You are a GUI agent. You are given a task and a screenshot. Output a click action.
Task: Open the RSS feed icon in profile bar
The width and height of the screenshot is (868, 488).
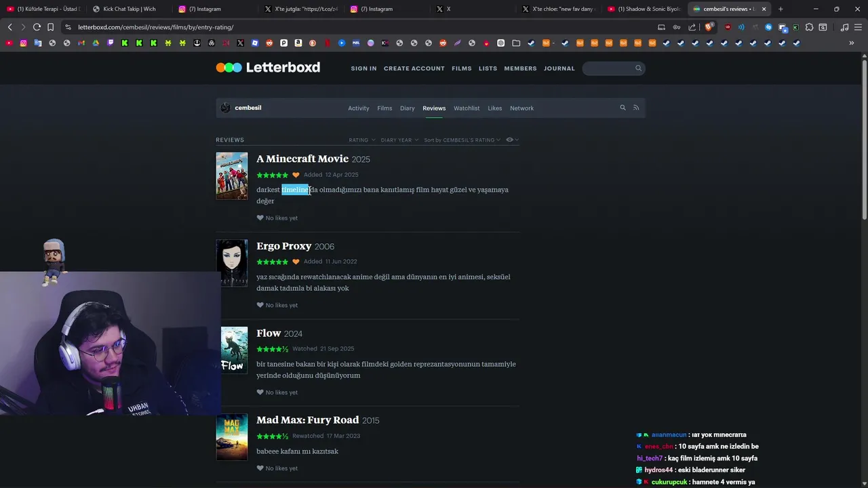pos(636,108)
